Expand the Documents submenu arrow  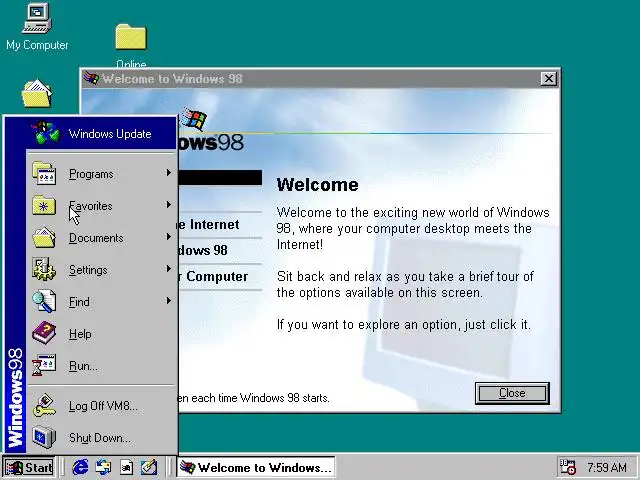[169, 237]
